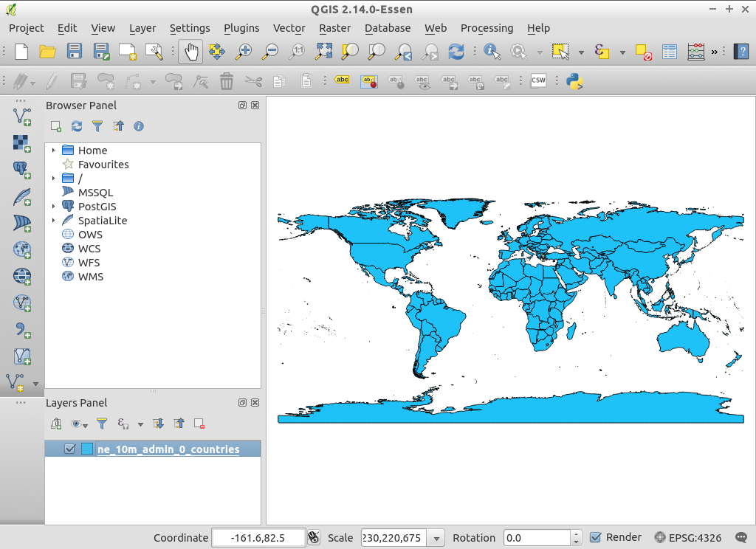Open the Layer menu
The image size is (756, 549).
point(142,28)
